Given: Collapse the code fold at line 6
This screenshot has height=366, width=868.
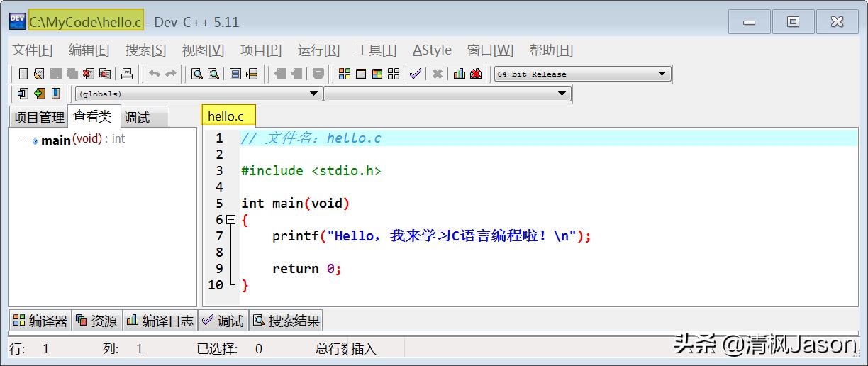Looking at the screenshot, I should click(x=230, y=220).
